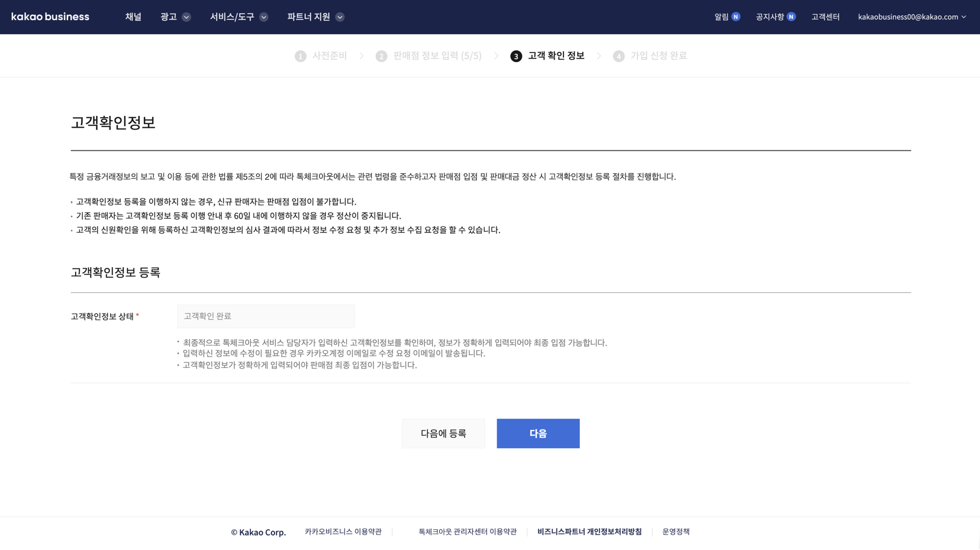Image resolution: width=980 pixels, height=550 pixels.
Task: Click the step 1 circle for 사전준비
Action: (301, 56)
